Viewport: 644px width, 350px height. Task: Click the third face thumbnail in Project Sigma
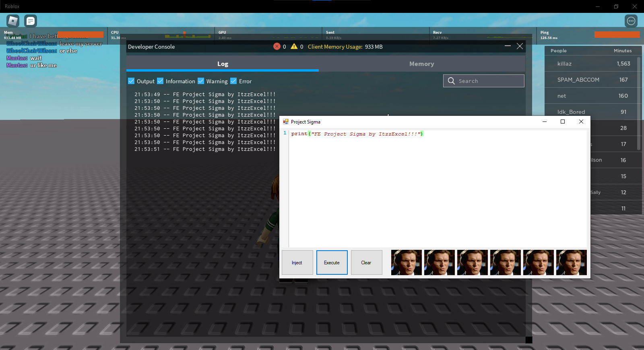coord(473,262)
